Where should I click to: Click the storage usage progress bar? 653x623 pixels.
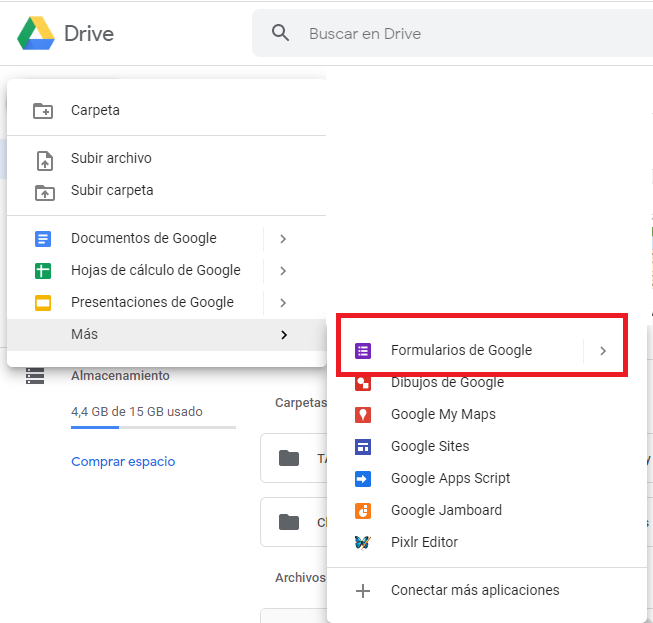coord(153,427)
